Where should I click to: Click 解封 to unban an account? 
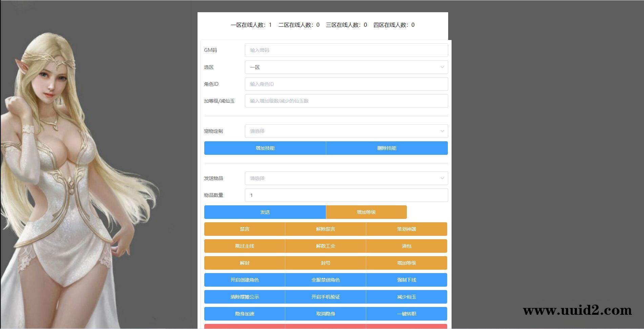click(x=244, y=263)
